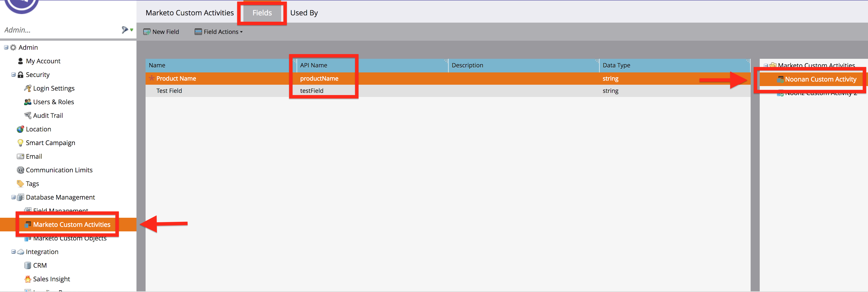The image size is (868, 292).
Task: Switch to the Marketo Custom Activities tab
Action: [x=189, y=13]
